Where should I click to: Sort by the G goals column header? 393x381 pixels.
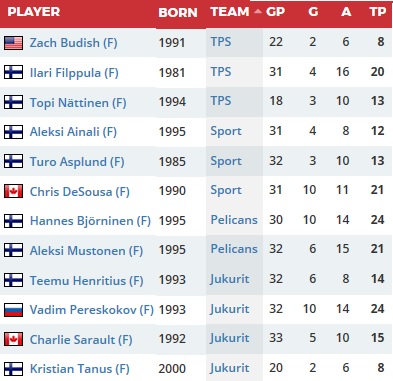313,12
